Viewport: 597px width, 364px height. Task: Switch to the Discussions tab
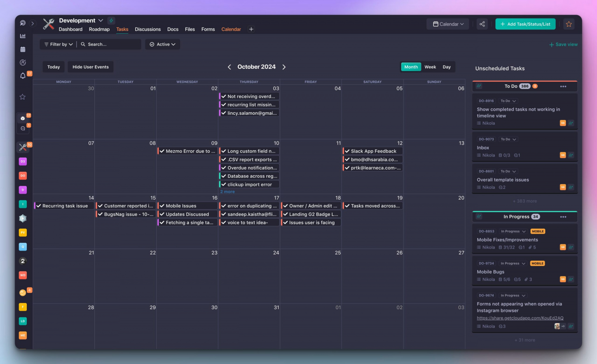[148, 29]
